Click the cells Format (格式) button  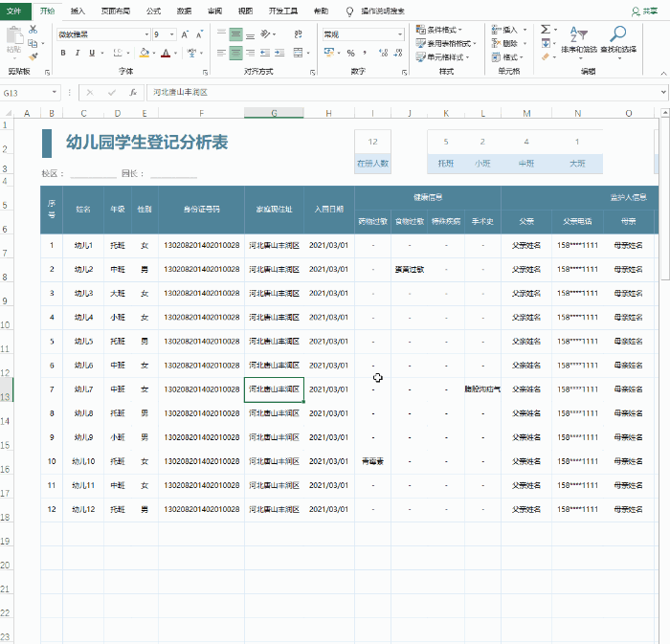pyautogui.click(x=507, y=56)
